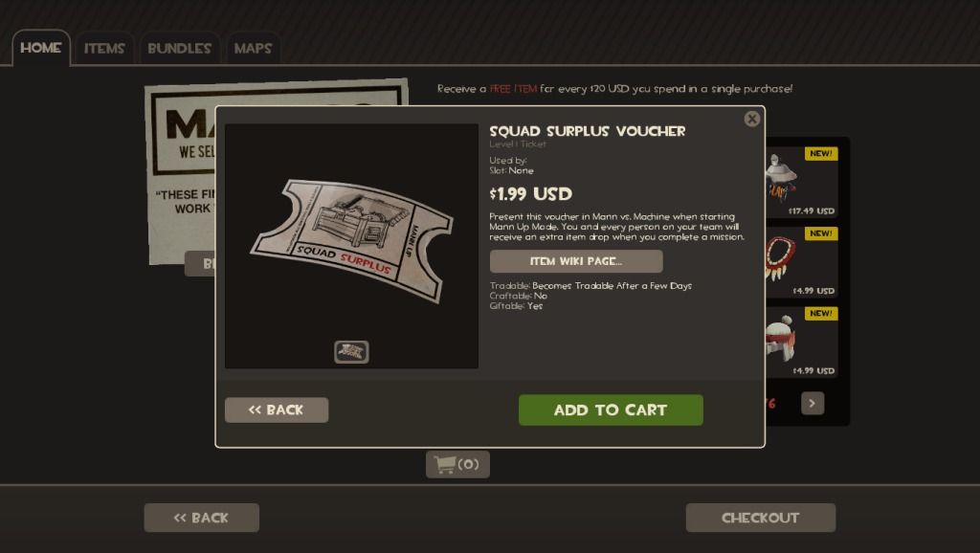Open the new white pom-pom hat item
The height and width of the screenshot is (553, 980).
click(802, 342)
